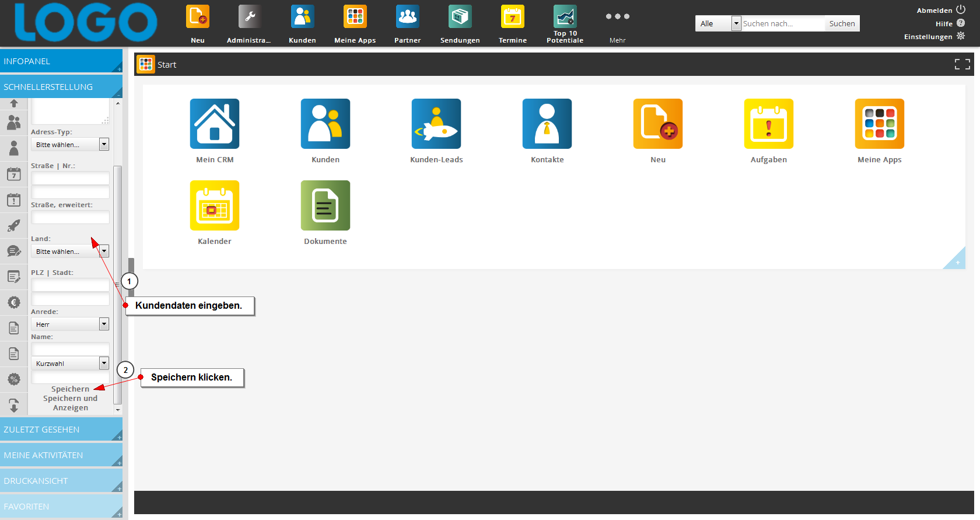Viewport: 980px width, 520px height.
Task: Open the Mein CRM app icon
Action: (x=214, y=124)
